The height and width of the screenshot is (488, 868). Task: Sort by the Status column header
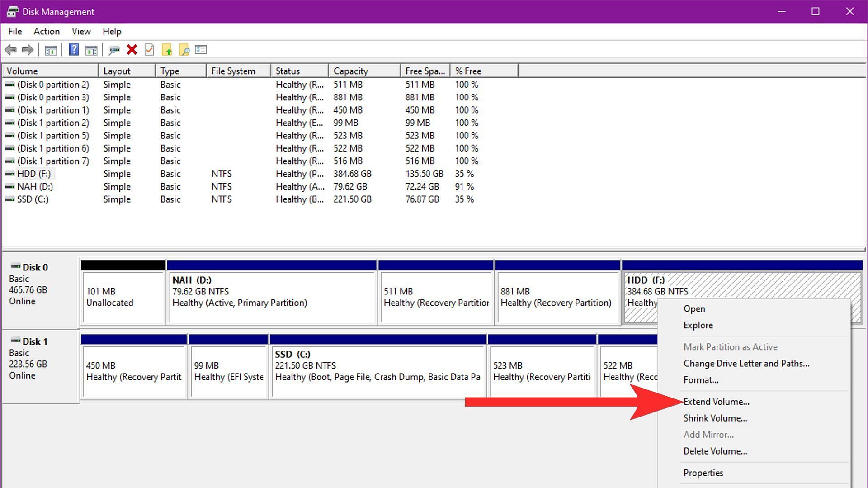300,71
